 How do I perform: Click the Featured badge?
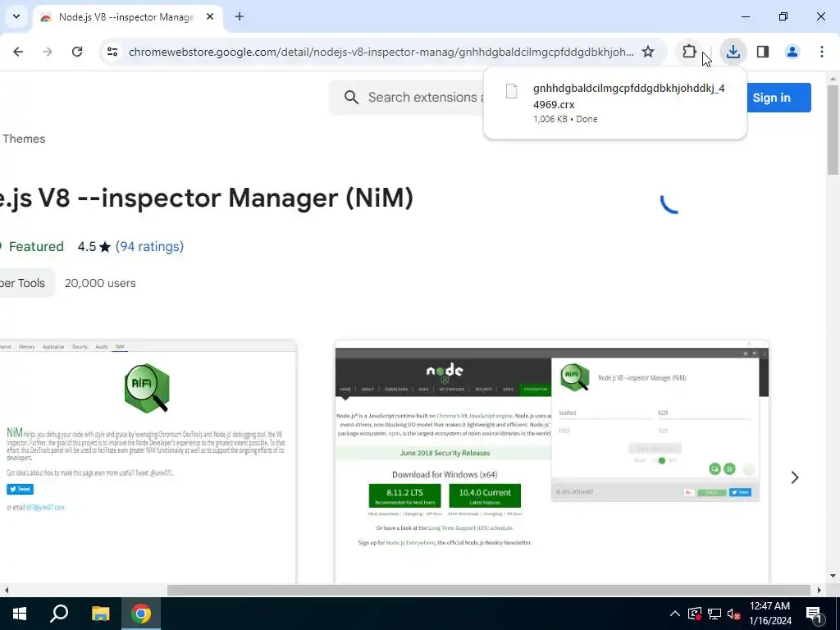point(32,246)
